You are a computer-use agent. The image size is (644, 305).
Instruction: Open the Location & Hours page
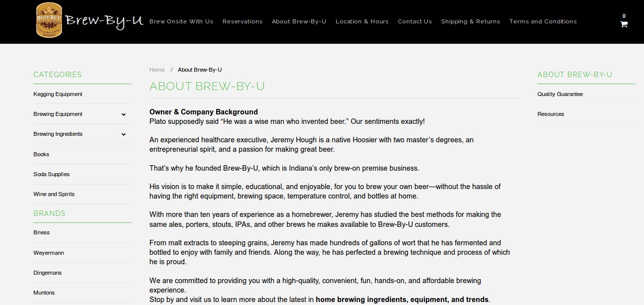[x=362, y=21]
